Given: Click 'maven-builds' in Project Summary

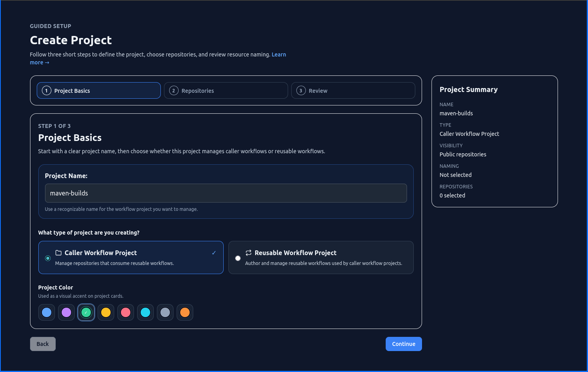Looking at the screenshot, I should 456,113.
